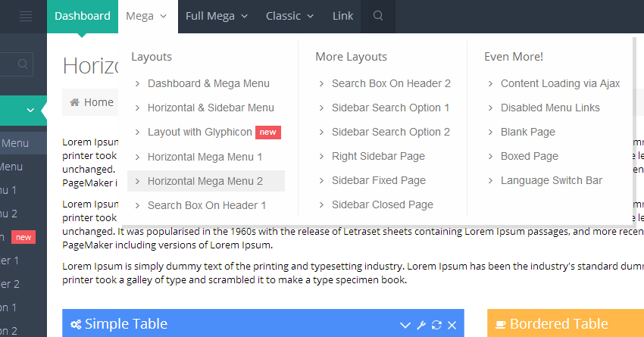Open Simple Table settings wrench icon
Screen dimensions: 644x337
pos(421,325)
